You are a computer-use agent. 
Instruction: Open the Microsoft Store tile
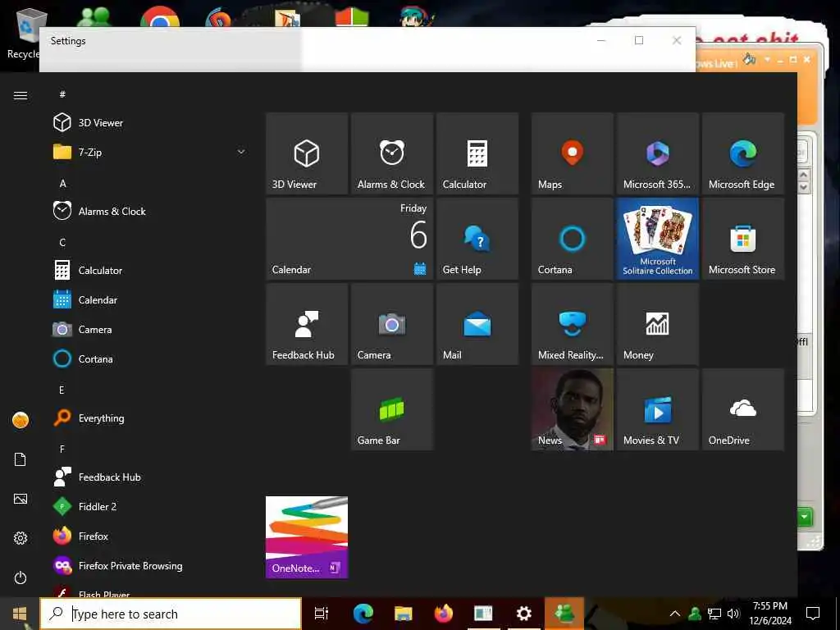[x=743, y=239]
